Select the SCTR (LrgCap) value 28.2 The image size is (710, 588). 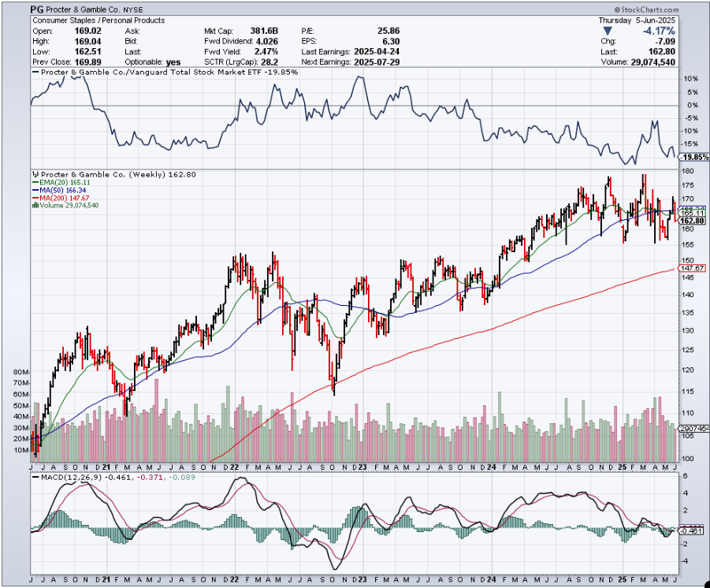[270, 62]
